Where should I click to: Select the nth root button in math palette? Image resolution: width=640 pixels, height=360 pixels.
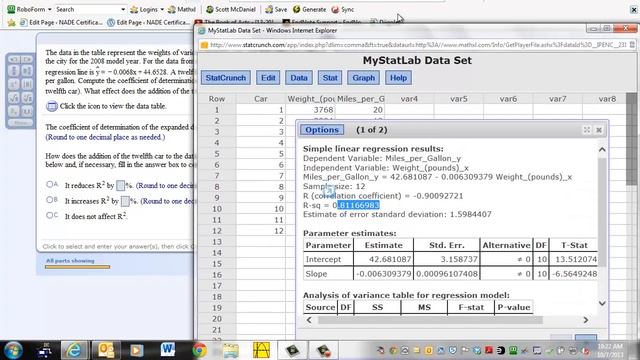27,98
